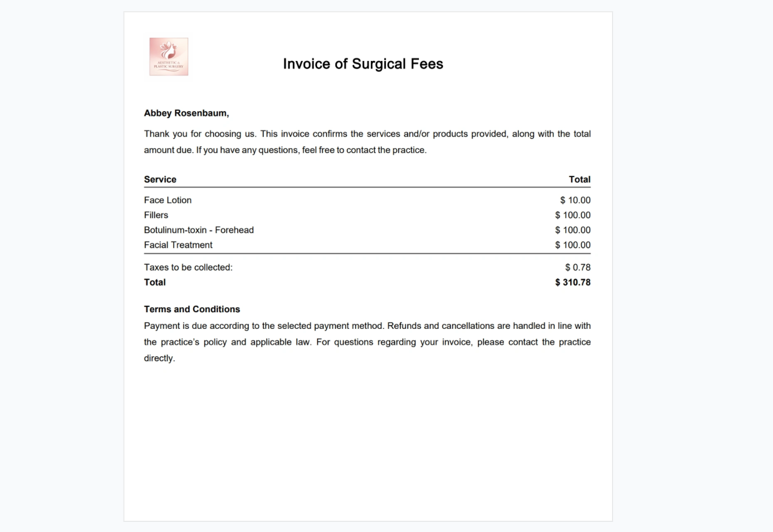773x532 pixels.
Task: Click the Botulinum-toxin $ 100.00 amount
Action: pos(572,230)
